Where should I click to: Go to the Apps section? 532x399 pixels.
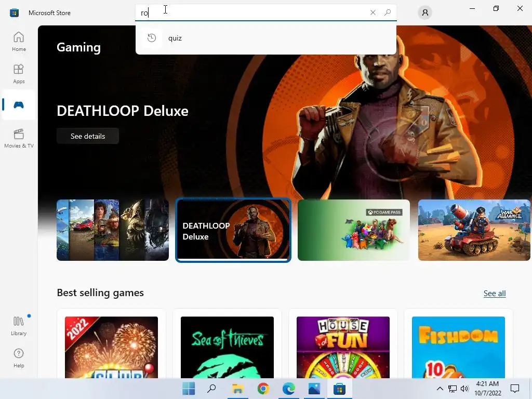pos(19,74)
